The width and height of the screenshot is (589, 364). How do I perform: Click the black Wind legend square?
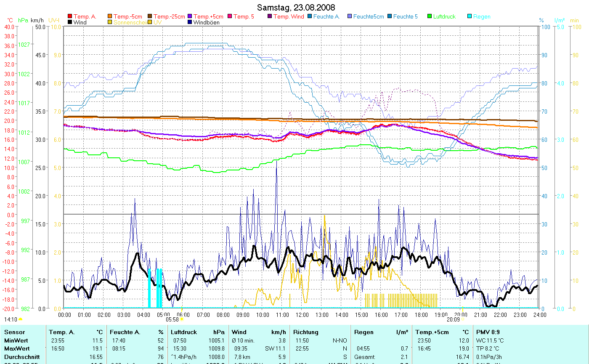[70, 22]
